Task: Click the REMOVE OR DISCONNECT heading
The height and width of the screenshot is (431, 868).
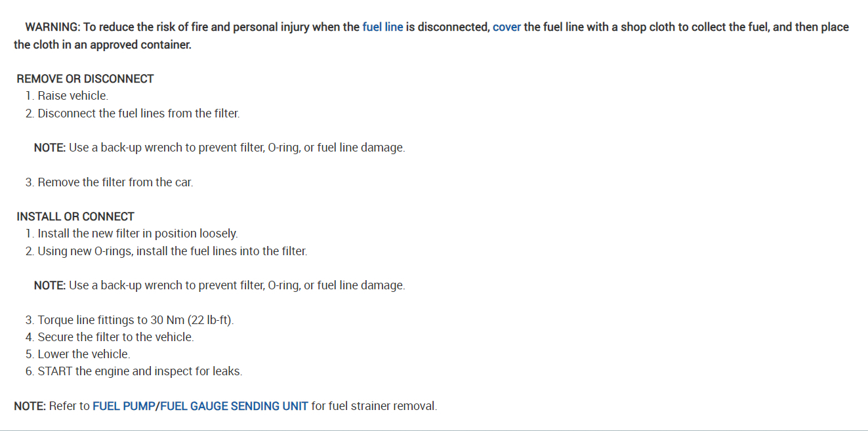Action: coord(85,79)
